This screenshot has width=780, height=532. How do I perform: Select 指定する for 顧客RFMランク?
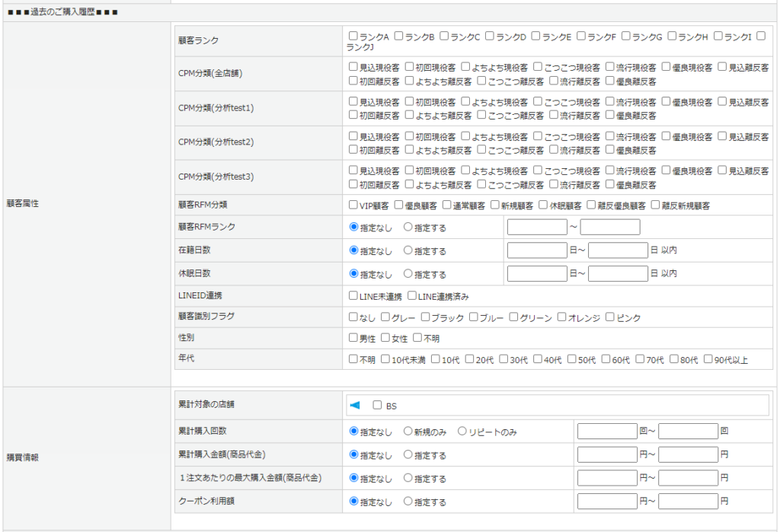408,227
